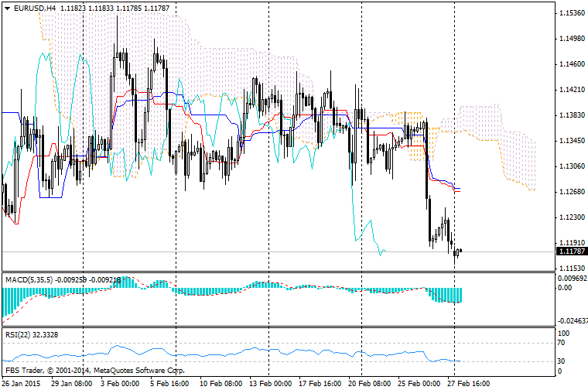The height and width of the screenshot is (390, 588).
Task: Click price scale value 1.14600
Action: coord(572,64)
